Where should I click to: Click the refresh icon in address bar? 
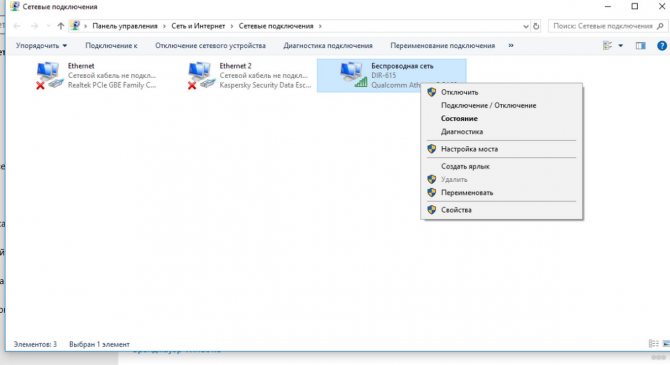(x=536, y=26)
